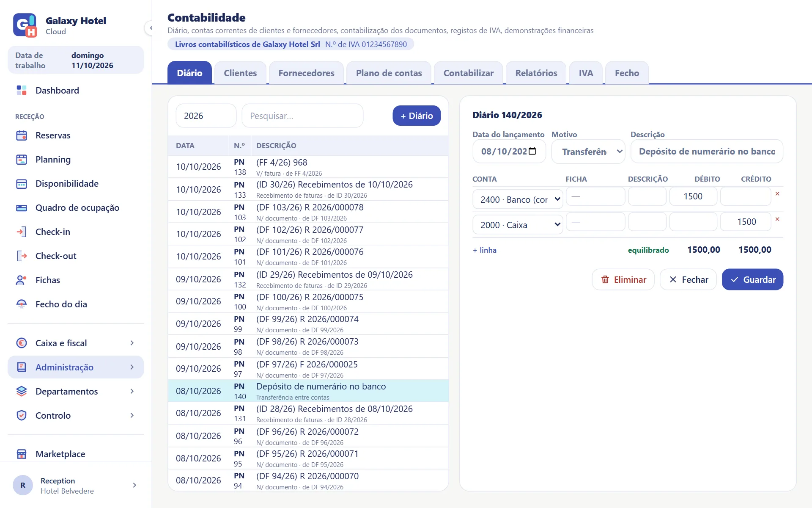Click the Departamentos layers icon
Image resolution: width=812 pixels, height=508 pixels.
pos(22,391)
